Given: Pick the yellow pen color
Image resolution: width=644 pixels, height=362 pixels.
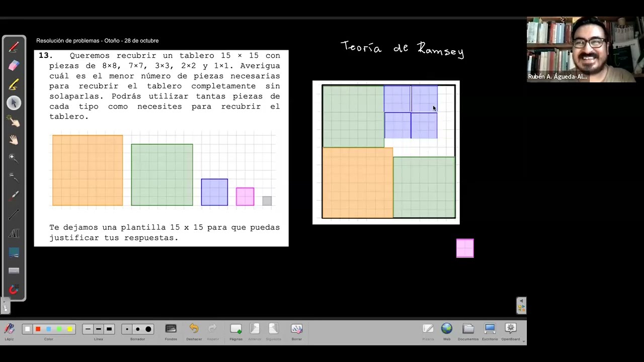Looking at the screenshot, I should coord(69,329).
